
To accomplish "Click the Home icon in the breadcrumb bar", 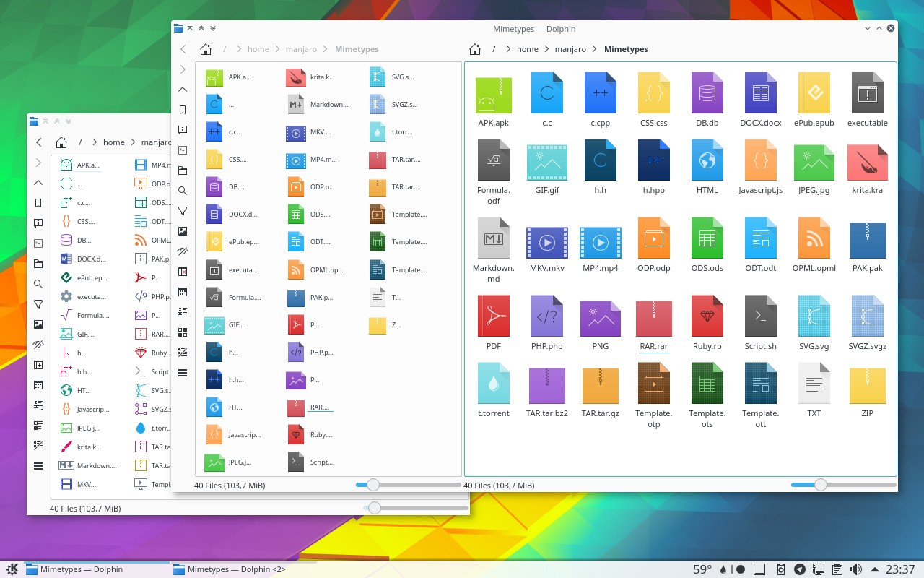I will (x=474, y=49).
